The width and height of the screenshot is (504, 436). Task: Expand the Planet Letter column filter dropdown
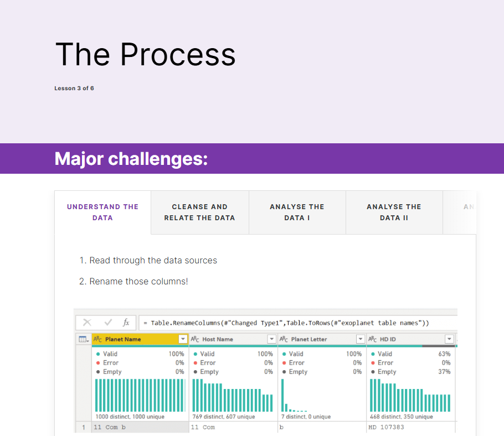pos(361,339)
